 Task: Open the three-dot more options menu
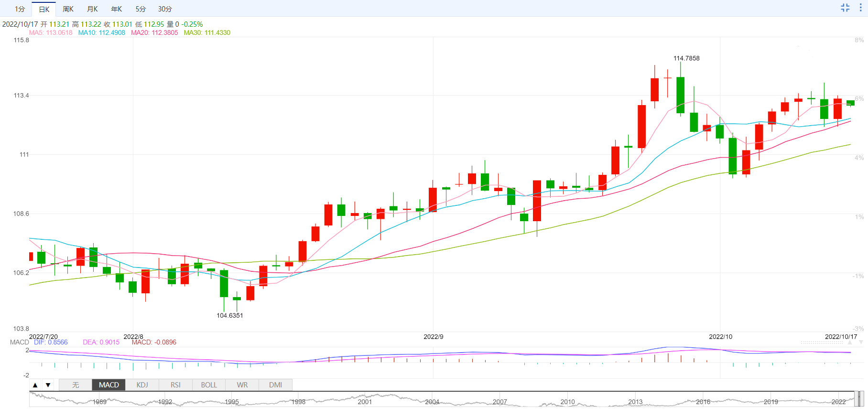click(860, 8)
